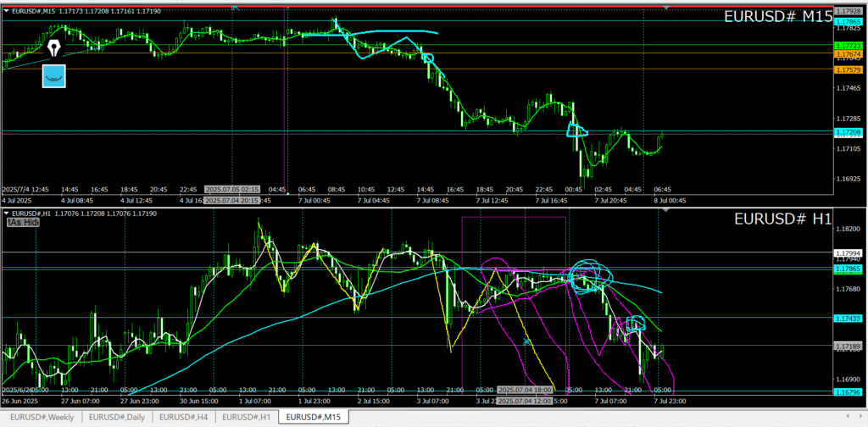Click the green 1.17723 price label
Screen dimensions: 868x427
click(849, 46)
